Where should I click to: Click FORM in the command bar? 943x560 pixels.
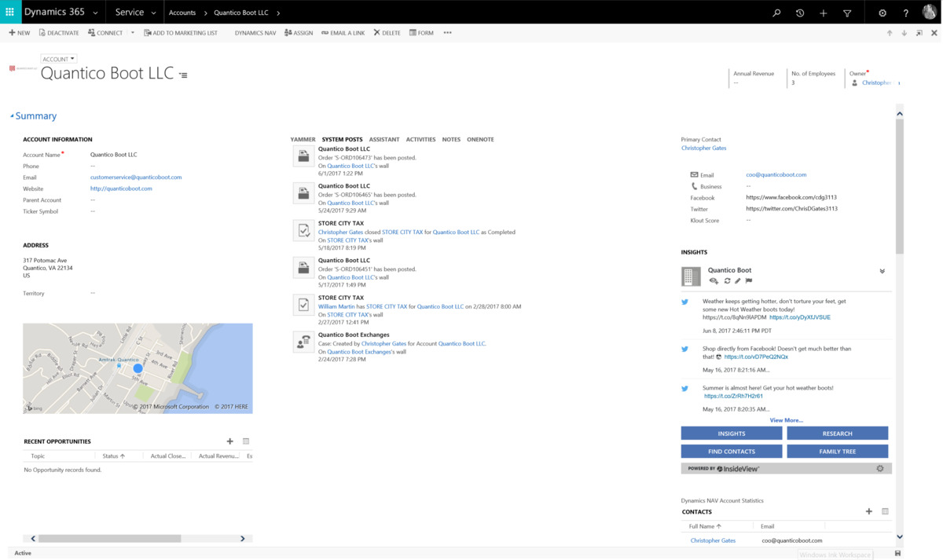[x=421, y=33]
